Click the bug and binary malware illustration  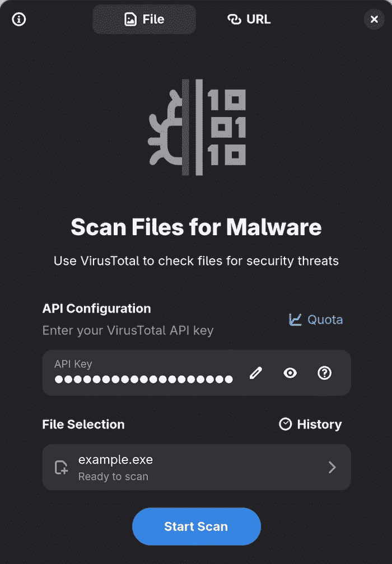coord(196,127)
